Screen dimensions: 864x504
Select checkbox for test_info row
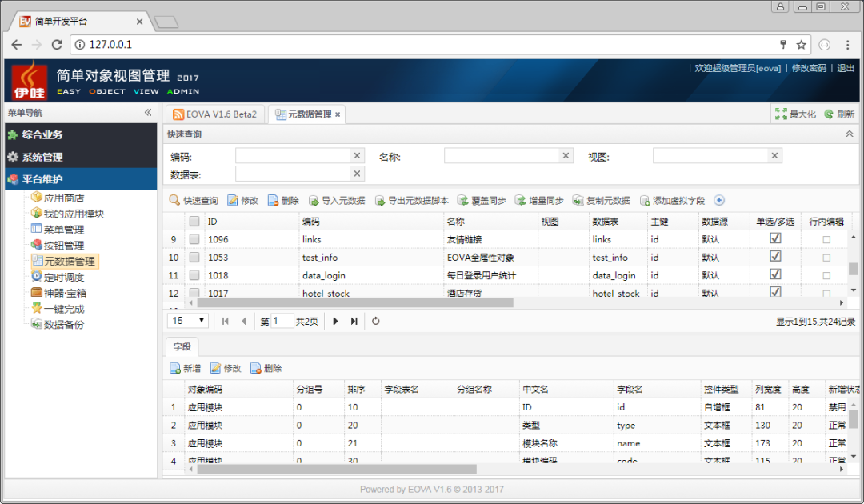tap(194, 258)
